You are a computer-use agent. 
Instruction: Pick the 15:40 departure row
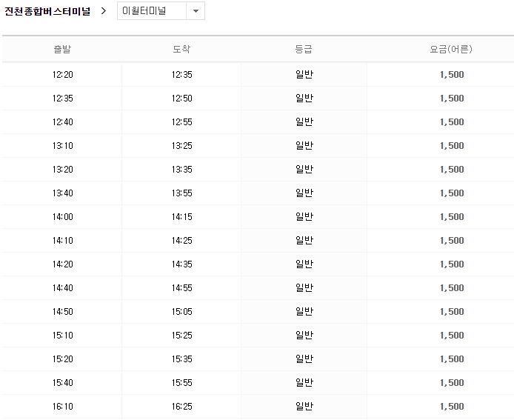[63, 383]
